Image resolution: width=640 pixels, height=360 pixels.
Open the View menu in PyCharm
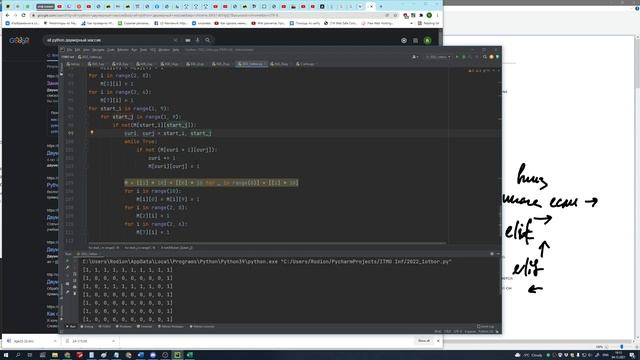86,50
